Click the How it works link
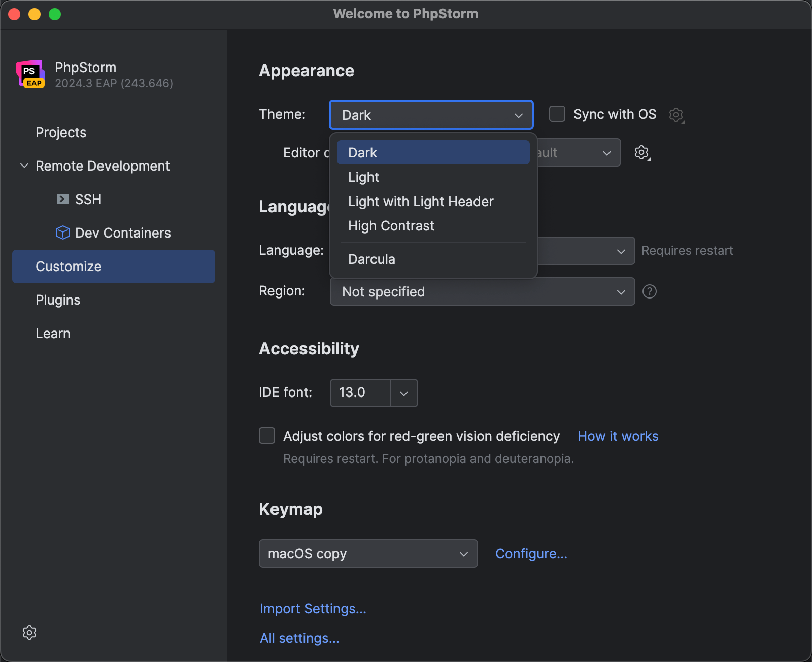Viewport: 812px width, 662px height. pyautogui.click(x=618, y=436)
